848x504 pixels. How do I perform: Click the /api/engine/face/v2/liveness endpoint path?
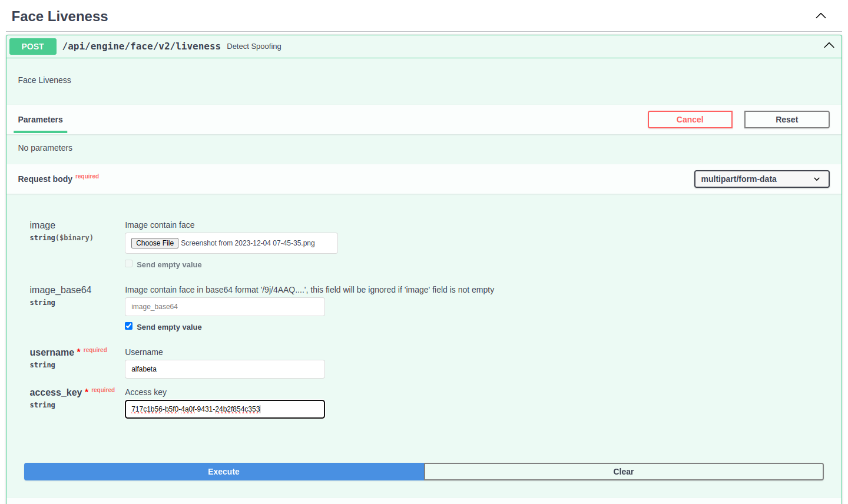point(141,46)
